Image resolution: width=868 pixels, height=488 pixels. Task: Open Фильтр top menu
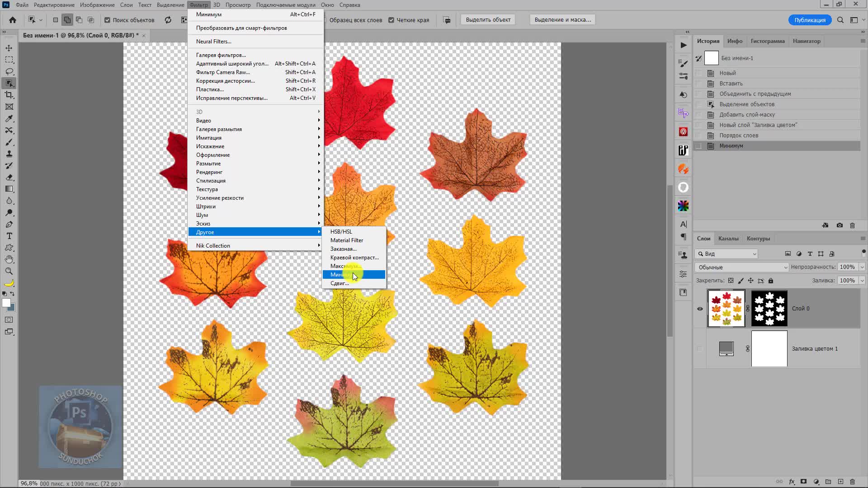[x=198, y=5]
